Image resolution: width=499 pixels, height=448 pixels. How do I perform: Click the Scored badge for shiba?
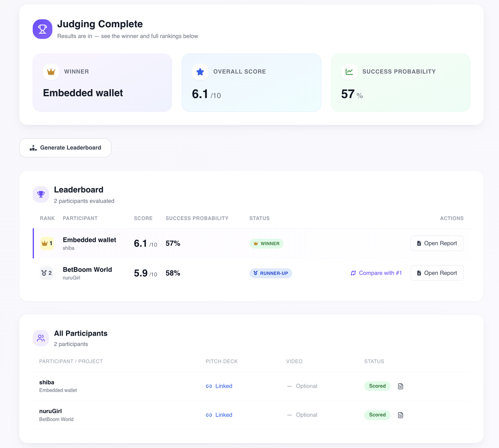377,386
